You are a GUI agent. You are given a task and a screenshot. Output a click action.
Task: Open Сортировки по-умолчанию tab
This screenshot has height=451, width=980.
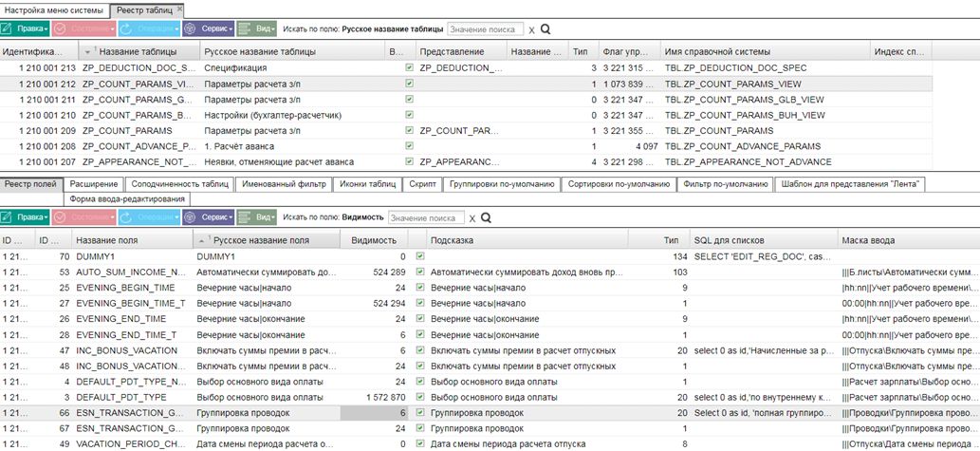[619, 184]
